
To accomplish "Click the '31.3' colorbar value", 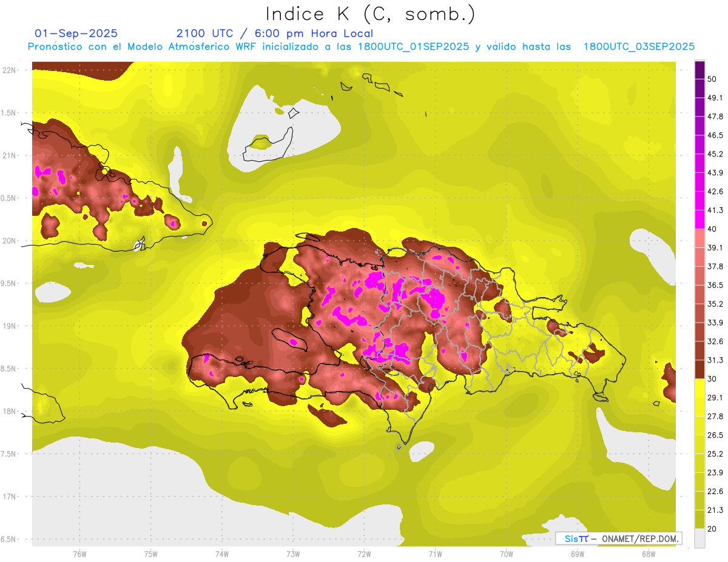I will click(715, 360).
